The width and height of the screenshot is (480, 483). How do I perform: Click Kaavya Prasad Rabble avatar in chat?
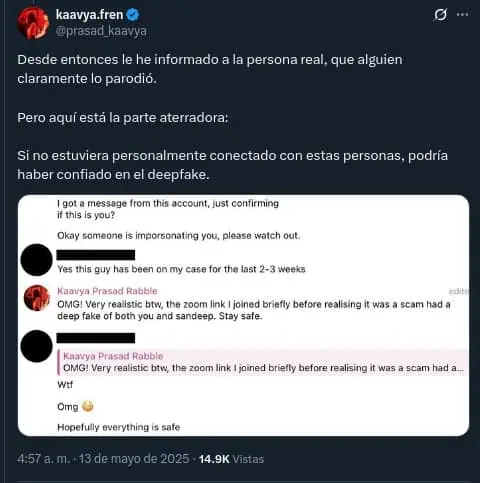[x=37, y=298]
